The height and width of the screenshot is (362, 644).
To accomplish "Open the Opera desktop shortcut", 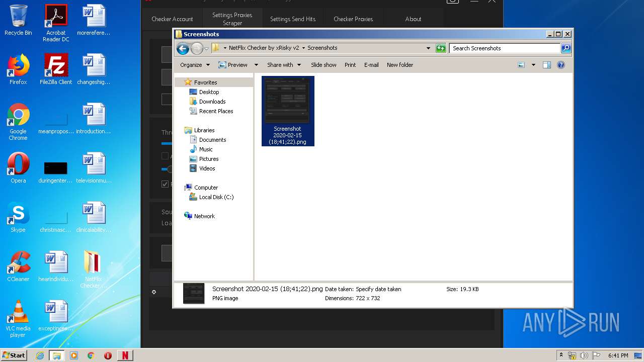I will click(x=18, y=168).
